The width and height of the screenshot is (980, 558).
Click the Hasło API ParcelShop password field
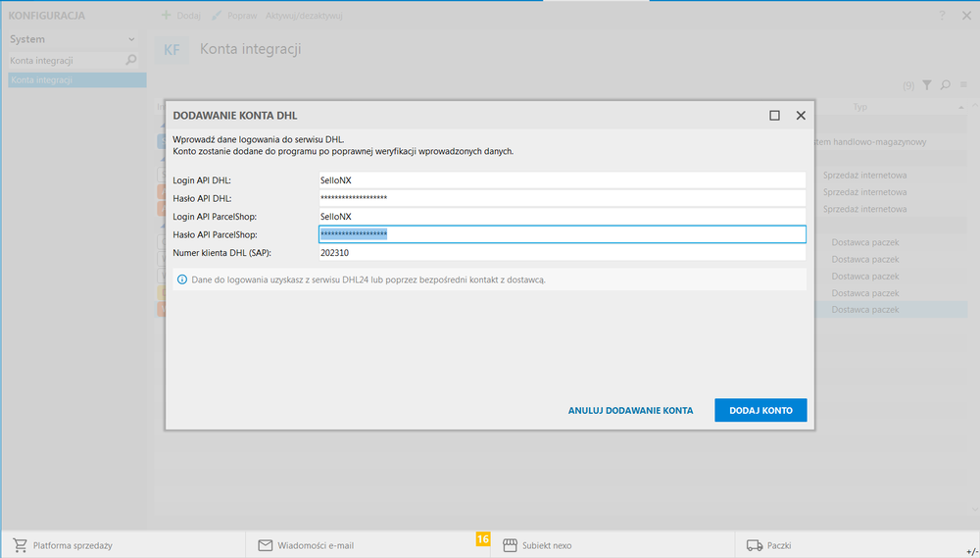[561, 234]
